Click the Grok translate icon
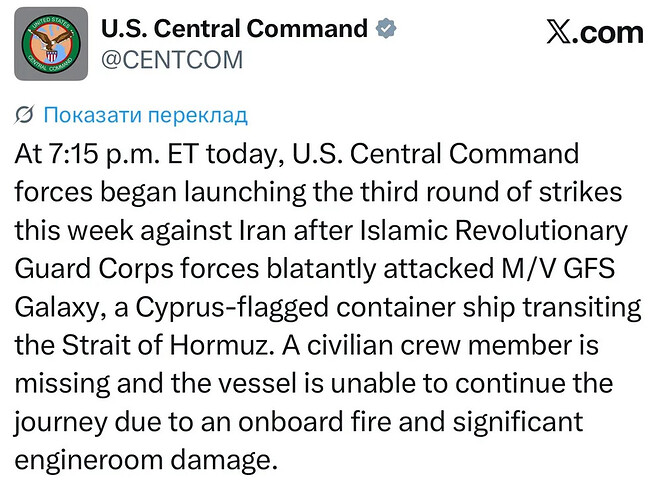Viewport: 660px width, 500px height. pyautogui.click(x=24, y=115)
